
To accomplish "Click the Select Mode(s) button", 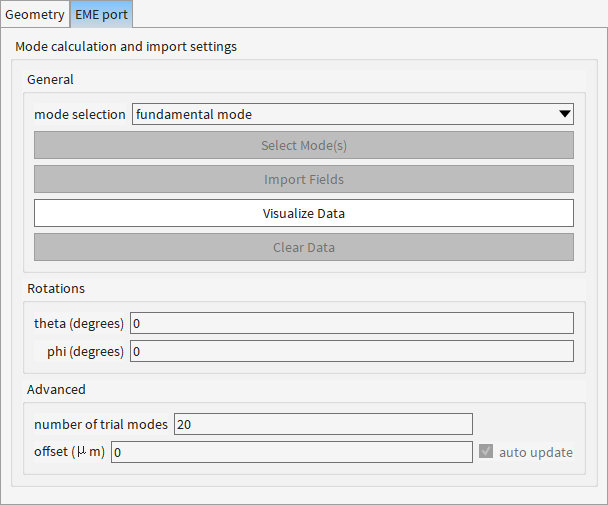I will (x=304, y=145).
